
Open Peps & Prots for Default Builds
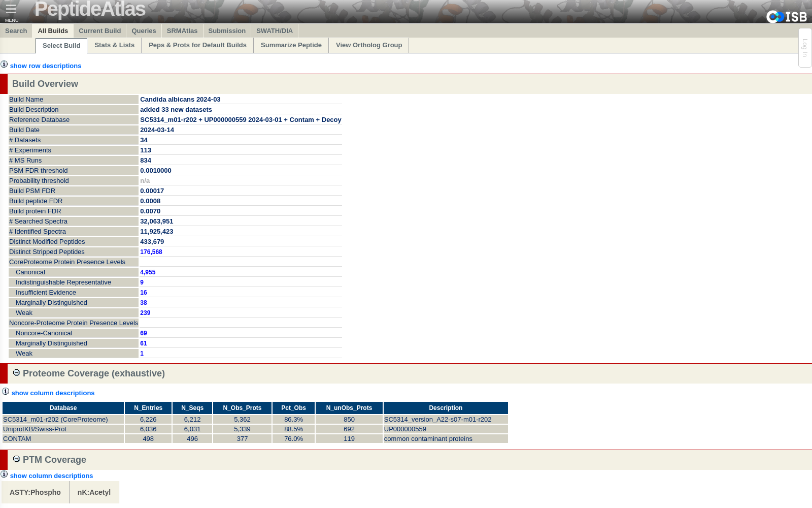197,45
